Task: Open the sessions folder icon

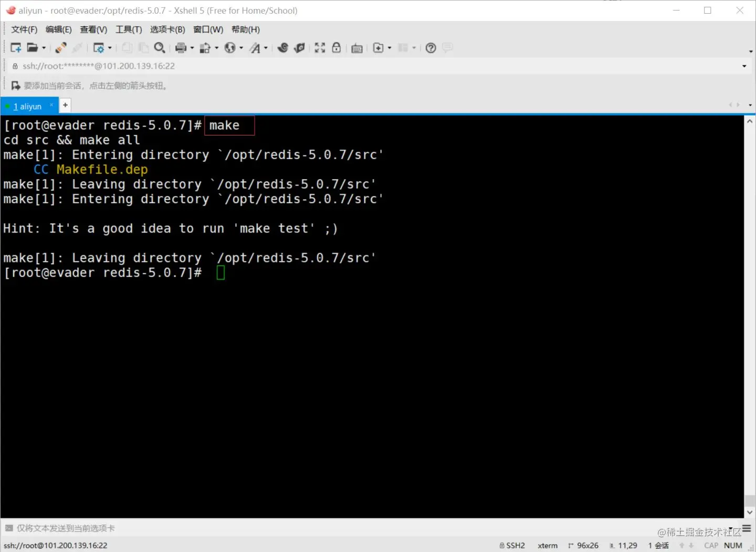Action: [x=32, y=48]
